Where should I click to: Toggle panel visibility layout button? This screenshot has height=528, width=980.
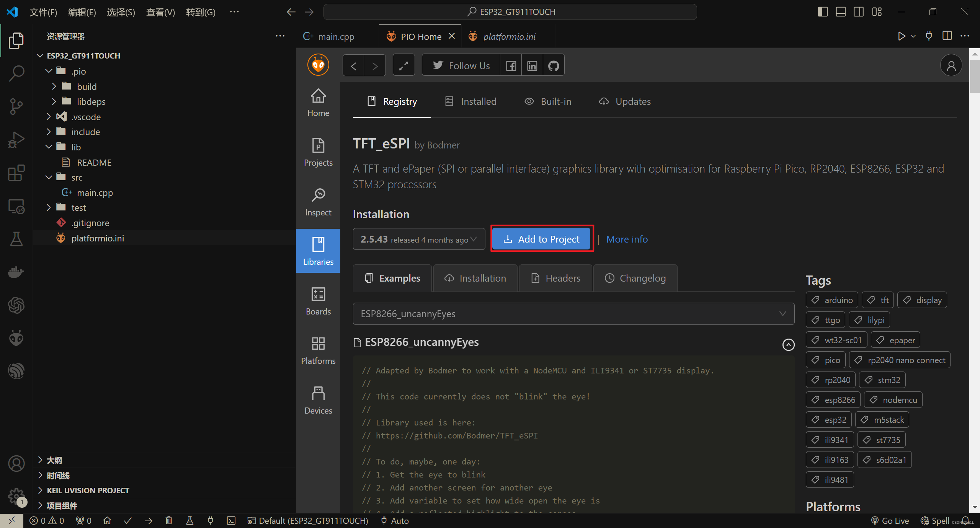click(x=841, y=12)
